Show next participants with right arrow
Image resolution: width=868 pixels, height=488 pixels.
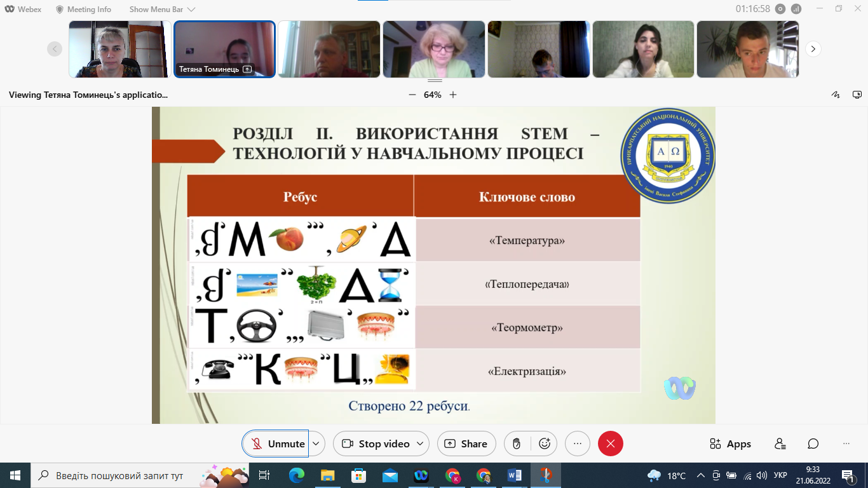(x=813, y=49)
